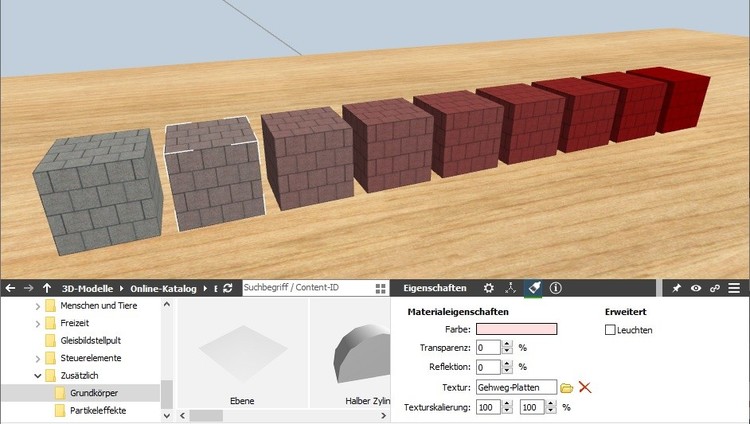Expand the Menschen und Tiere folder

tap(38, 305)
